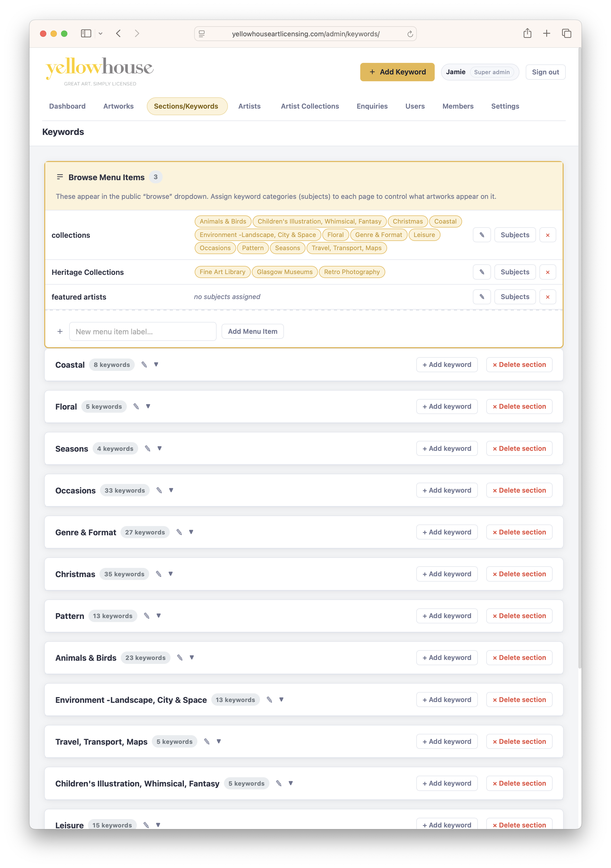This screenshot has height=868, width=611.
Task: Toggle the Safari sidebar icon
Action: tap(86, 34)
